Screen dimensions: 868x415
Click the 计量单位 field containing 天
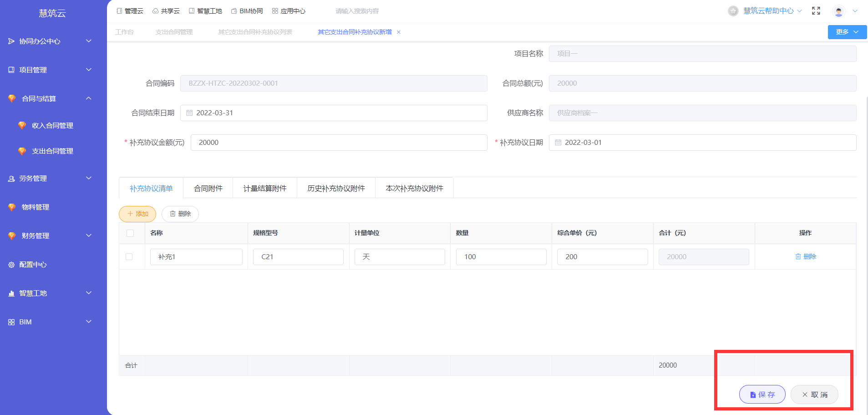pos(400,257)
